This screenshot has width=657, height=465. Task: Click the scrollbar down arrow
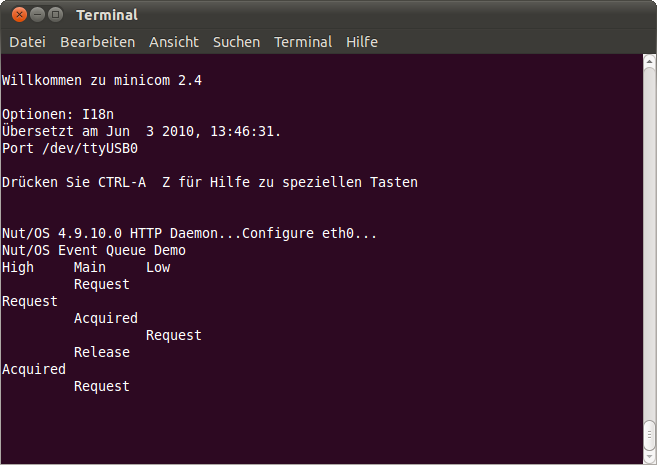click(x=649, y=457)
